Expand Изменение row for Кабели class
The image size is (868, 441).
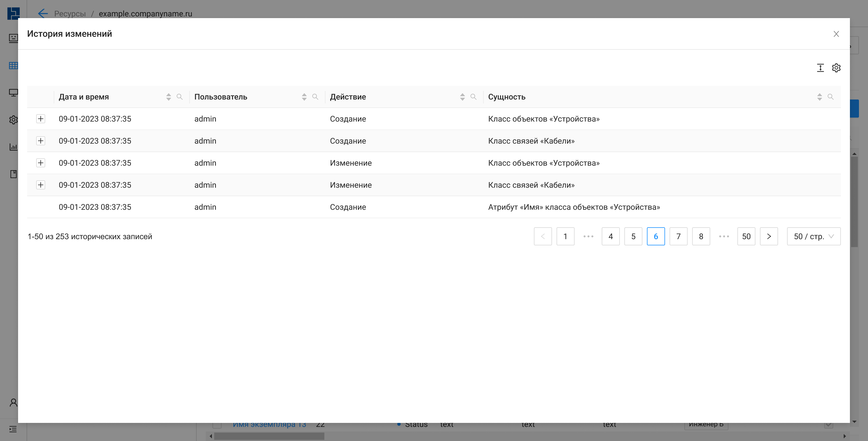(41, 185)
